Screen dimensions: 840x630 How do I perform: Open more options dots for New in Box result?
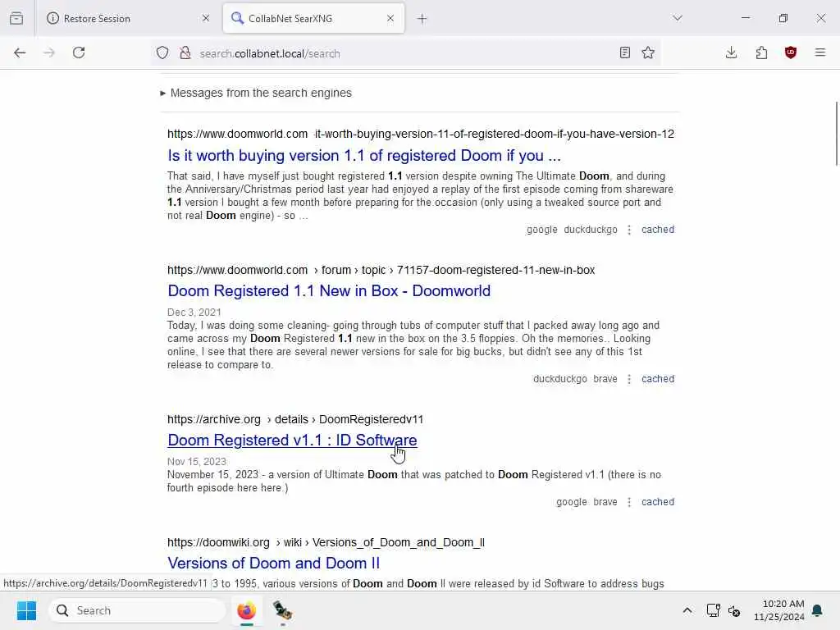(x=629, y=379)
